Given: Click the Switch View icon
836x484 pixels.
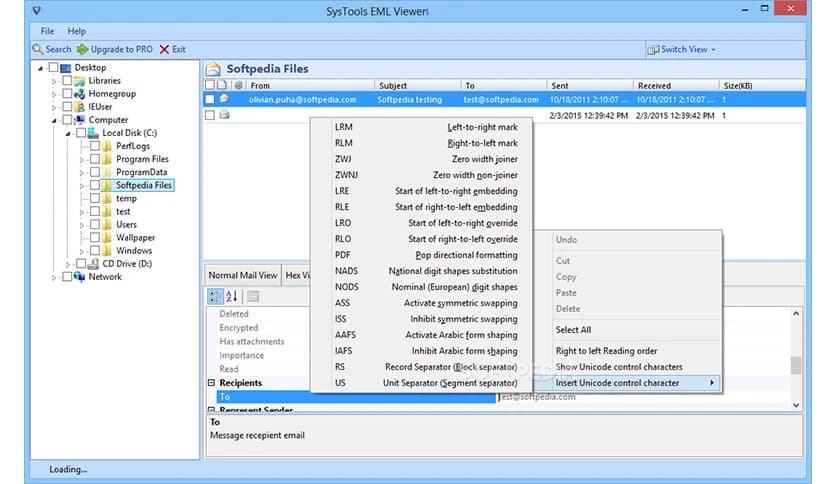Looking at the screenshot, I should [x=653, y=50].
